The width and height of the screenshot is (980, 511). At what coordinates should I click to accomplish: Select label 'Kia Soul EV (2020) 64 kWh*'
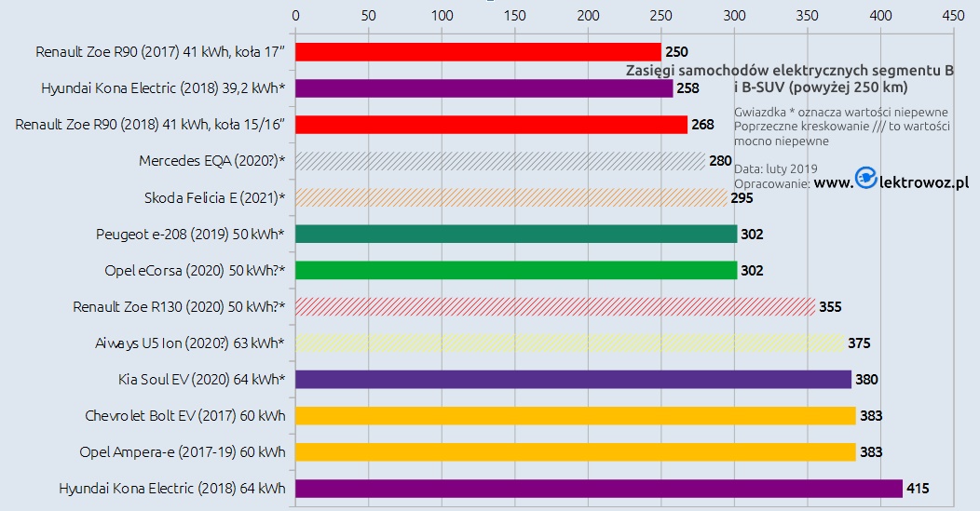[x=202, y=379]
